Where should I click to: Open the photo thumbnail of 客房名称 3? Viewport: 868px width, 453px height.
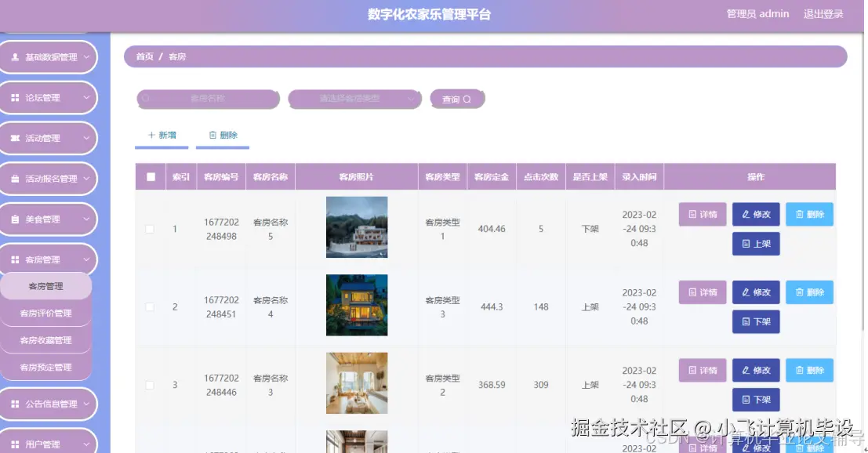pos(357,383)
